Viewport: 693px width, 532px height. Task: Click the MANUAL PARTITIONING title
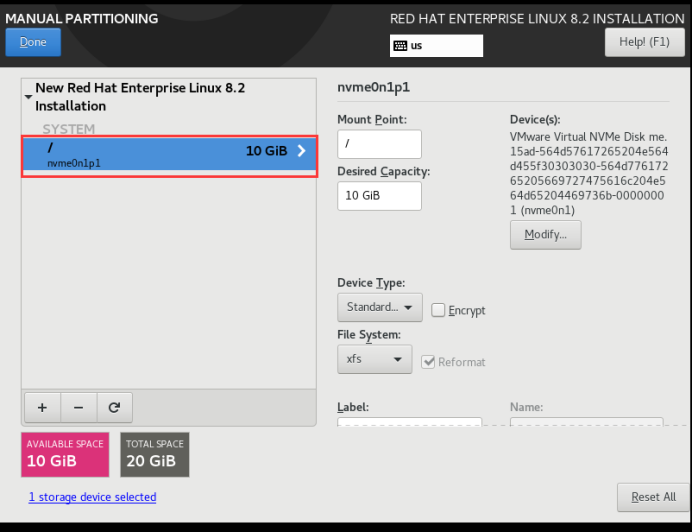click(x=82, y=19)
